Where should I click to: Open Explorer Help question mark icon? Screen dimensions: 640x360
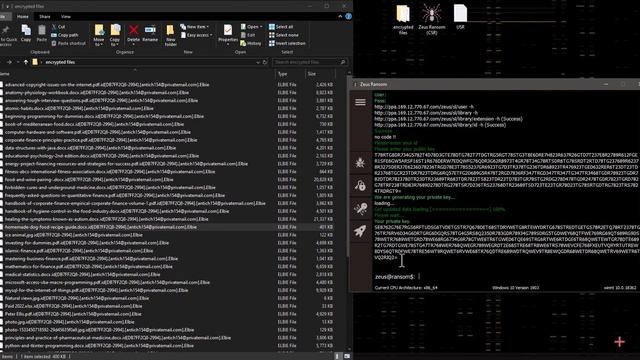coord(348,16)
